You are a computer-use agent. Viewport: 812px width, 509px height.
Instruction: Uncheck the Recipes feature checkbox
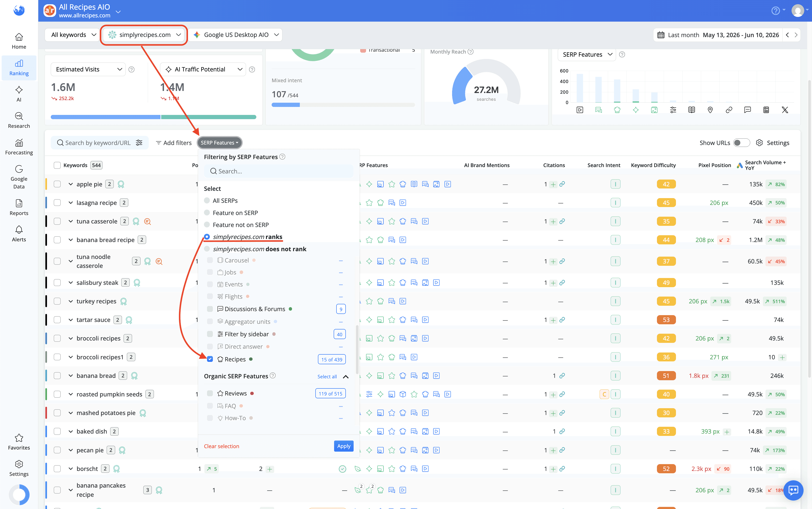[x=210, y=359]
